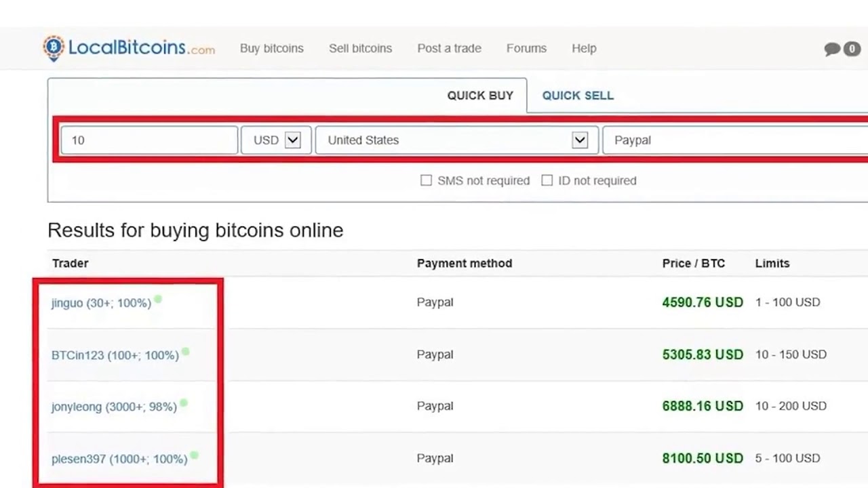Click the Limits column header

(x=772, y=263)
